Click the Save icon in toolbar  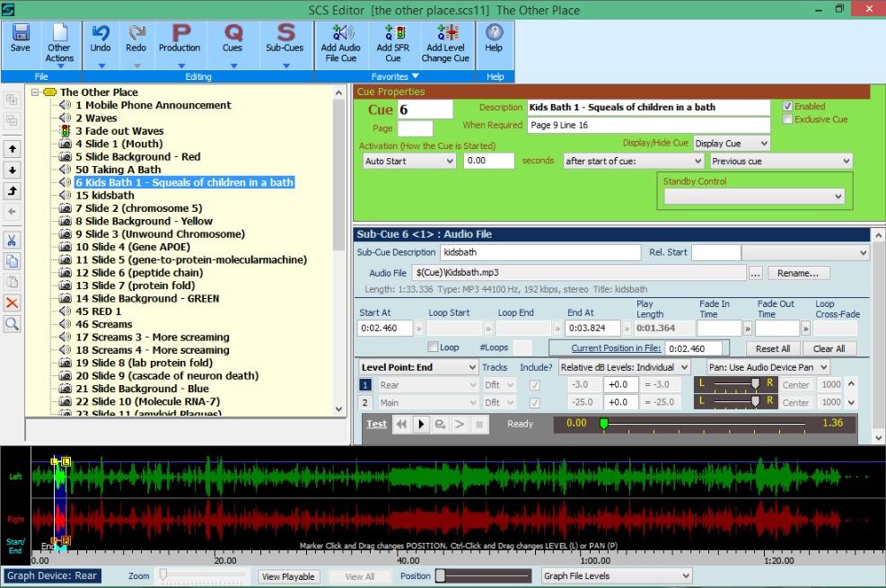[20, 33]
